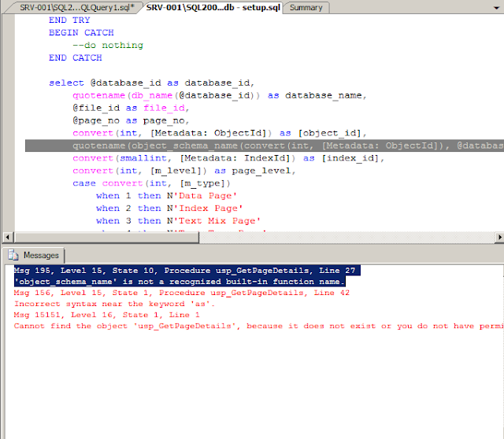
Task: Open the active files dropdown arrow
Action: pyautogui.click(x=497, y=8)
